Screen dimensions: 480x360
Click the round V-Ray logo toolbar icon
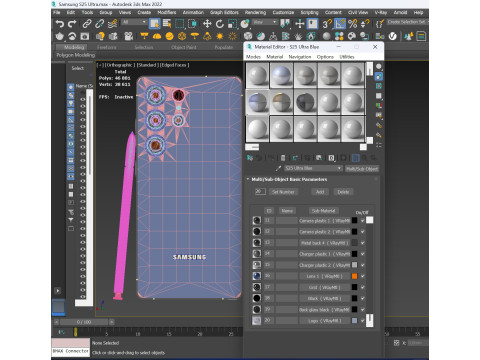(x=393, y=36)
